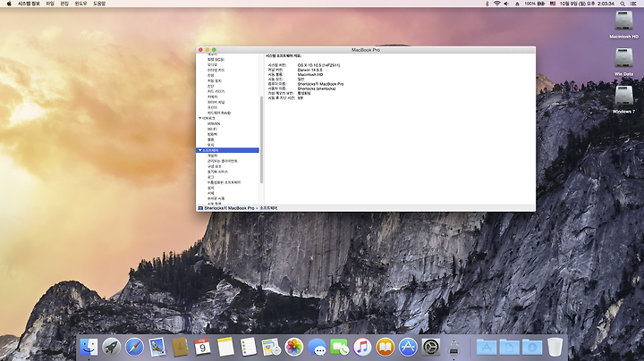Open Messages speech bubble icon
644x361 pixels.
click(317, 347)
